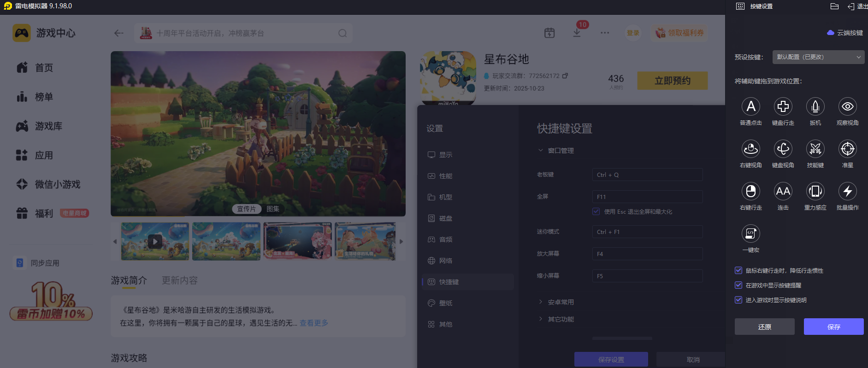This screenshot has width=868, height=368.
Task: Open the 预设按键 preset dropdown
Action: pos(818,57)
